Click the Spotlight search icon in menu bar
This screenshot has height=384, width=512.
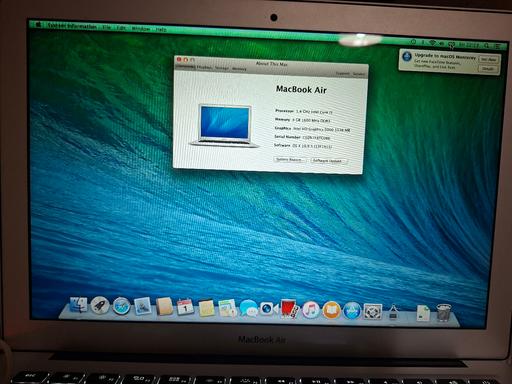click(x=487, y=46)
